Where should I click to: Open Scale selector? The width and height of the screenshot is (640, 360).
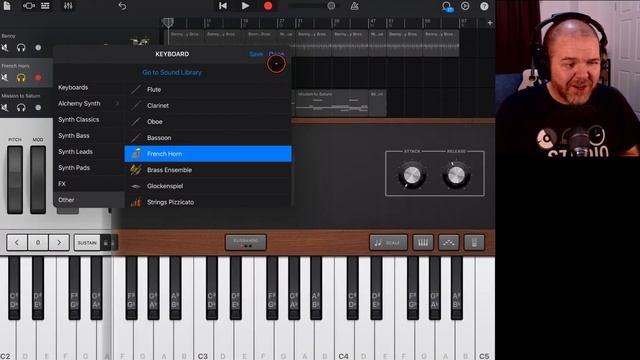388,242
